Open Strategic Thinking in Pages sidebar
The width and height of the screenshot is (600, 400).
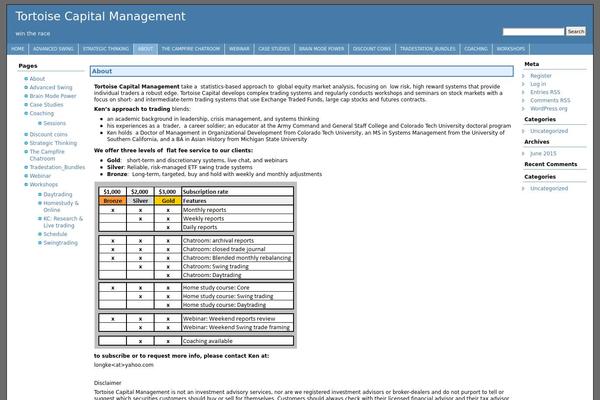click(53, 143)
